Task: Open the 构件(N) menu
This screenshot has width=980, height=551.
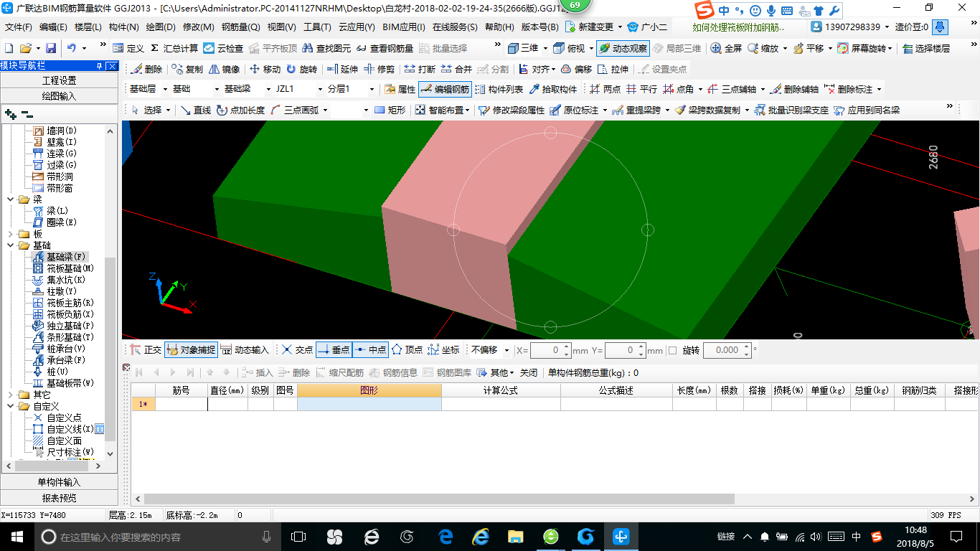Action: (x=123, y=27)
